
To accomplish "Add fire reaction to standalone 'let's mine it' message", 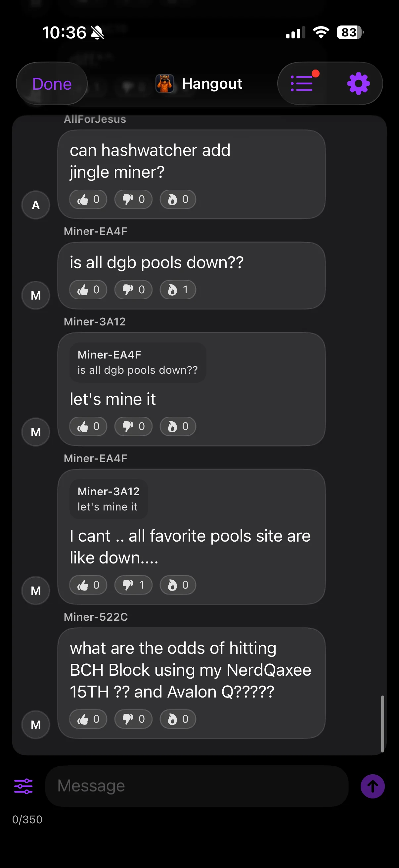I will pos(178,427).
